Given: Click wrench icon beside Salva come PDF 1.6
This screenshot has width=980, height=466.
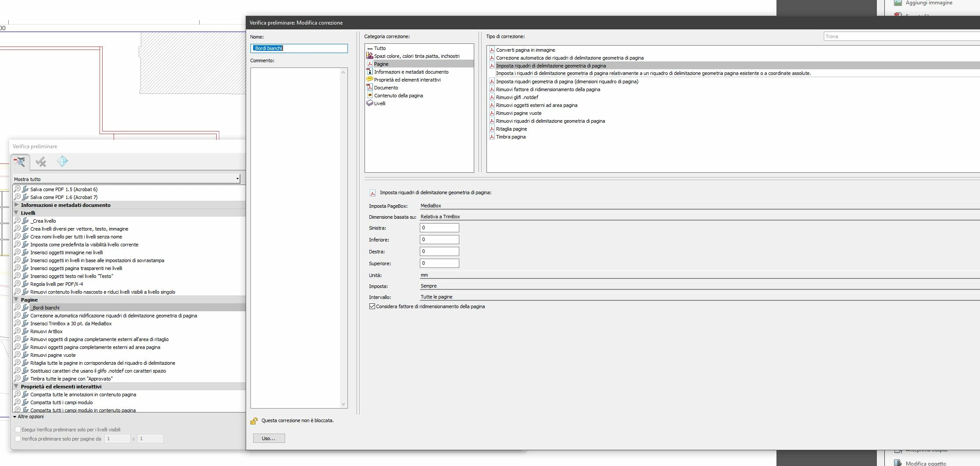Looking at the screenshot, I should 25,197.
